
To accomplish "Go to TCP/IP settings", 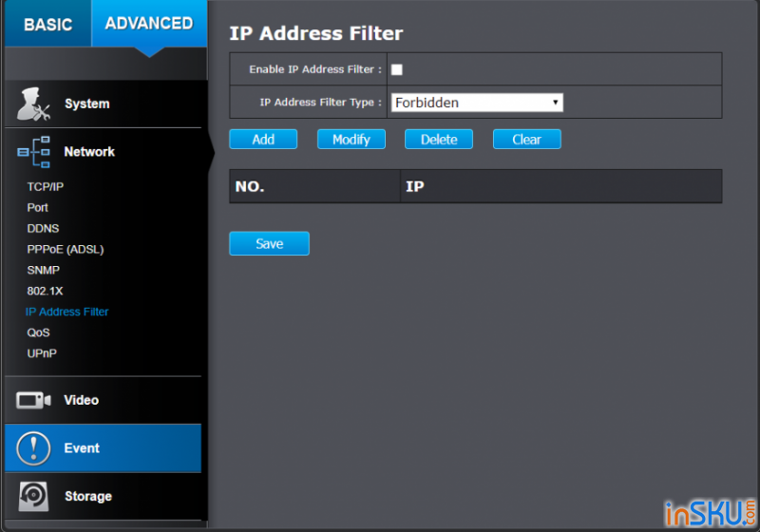I will [45, 187].
